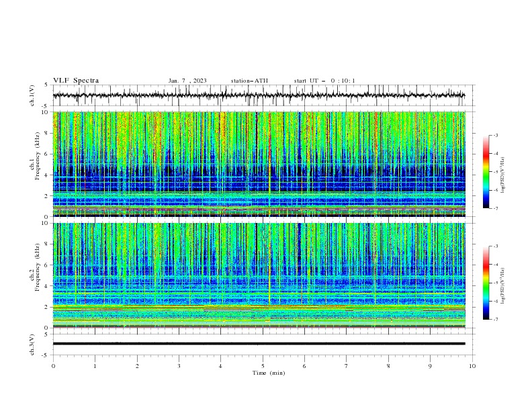Click the '6' kHz tick on ch.1 axis
532x411 pixels.
pos(47,154)
